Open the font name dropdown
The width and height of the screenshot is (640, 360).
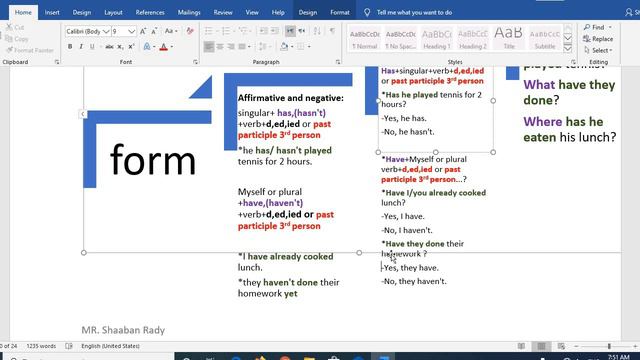tap(106, 31)
